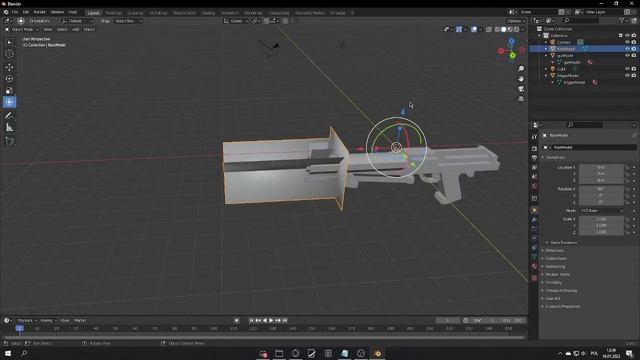The width and height of the screenshot is (640, 360).
Task: Expand the Visibility panel
Action: point(553,282)
